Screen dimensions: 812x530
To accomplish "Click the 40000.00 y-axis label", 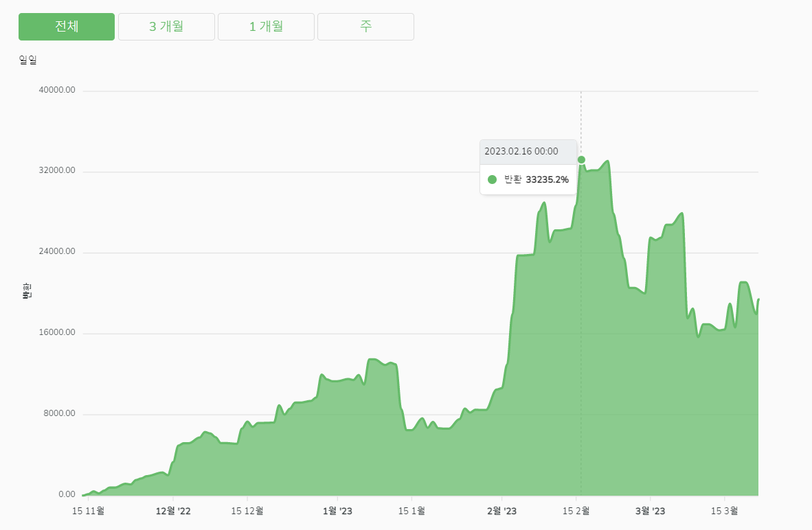I will coord(58,91).
